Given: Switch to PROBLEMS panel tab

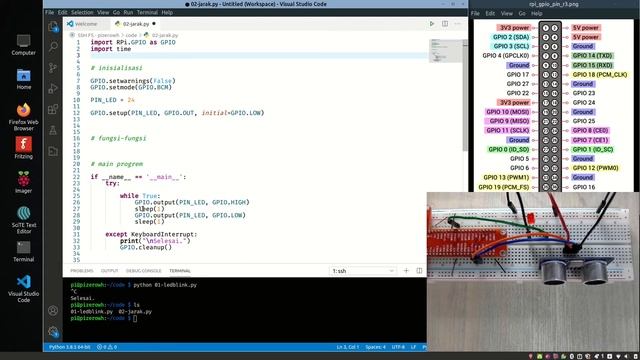Looking at the screenshot, I should [x=82, y=271].
